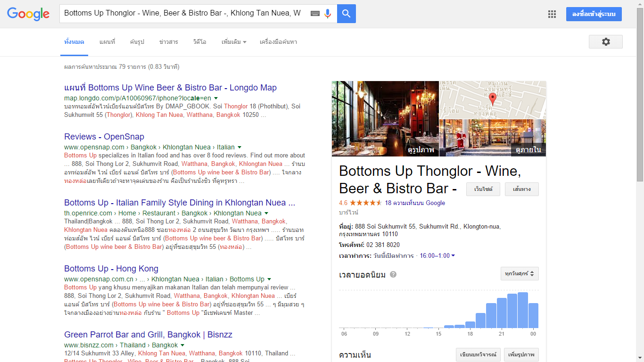The width and height of the screenshot is (644, 362).
Task: Click the ลงชื่อเข้าสู่ระบบ sign-in button
Action: [x=594, y=14]
